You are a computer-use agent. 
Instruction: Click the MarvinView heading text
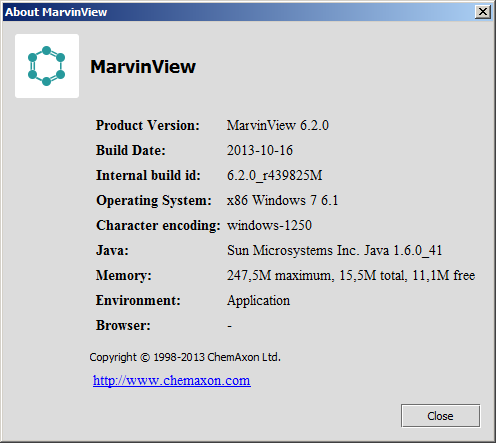tap(143, 67)
